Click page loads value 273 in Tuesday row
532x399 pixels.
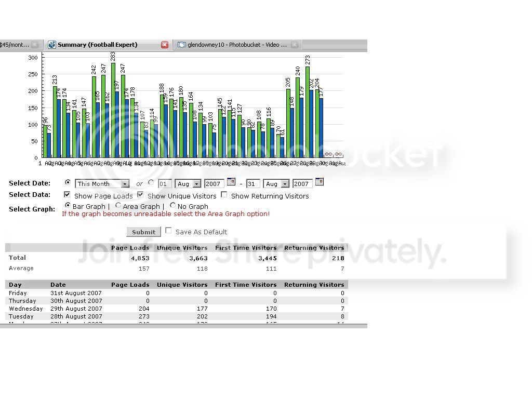144,316
